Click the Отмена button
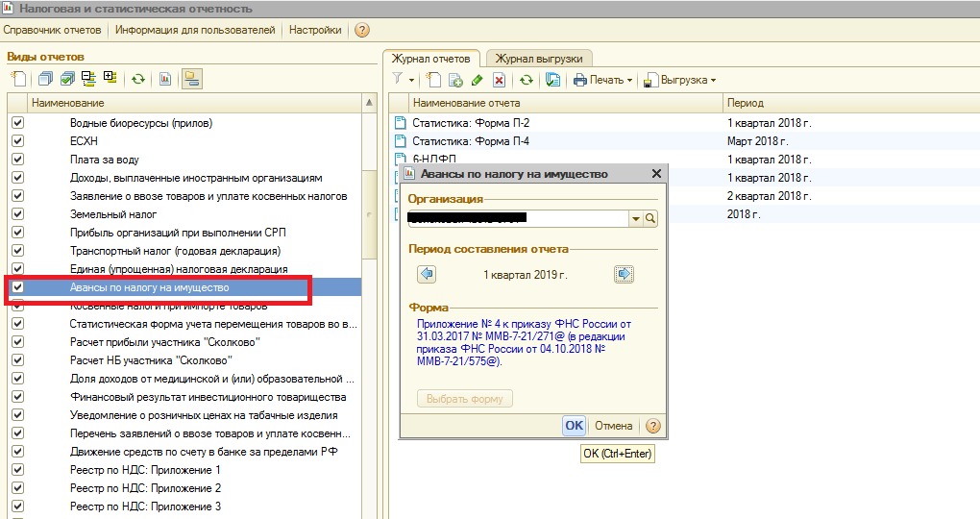 point(613,426)
